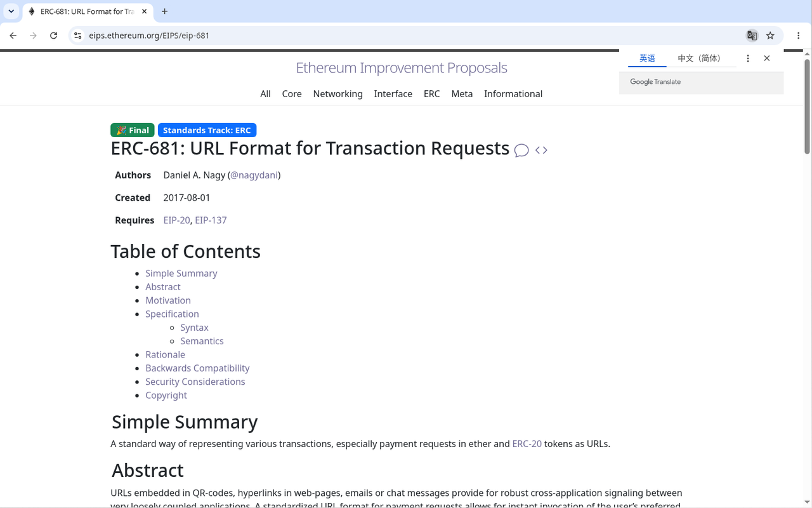The height and width of the screenshot is (508, 812).
Task: Select the 中文（简体） tab in translate popup
Action: [x=702, y=58]
